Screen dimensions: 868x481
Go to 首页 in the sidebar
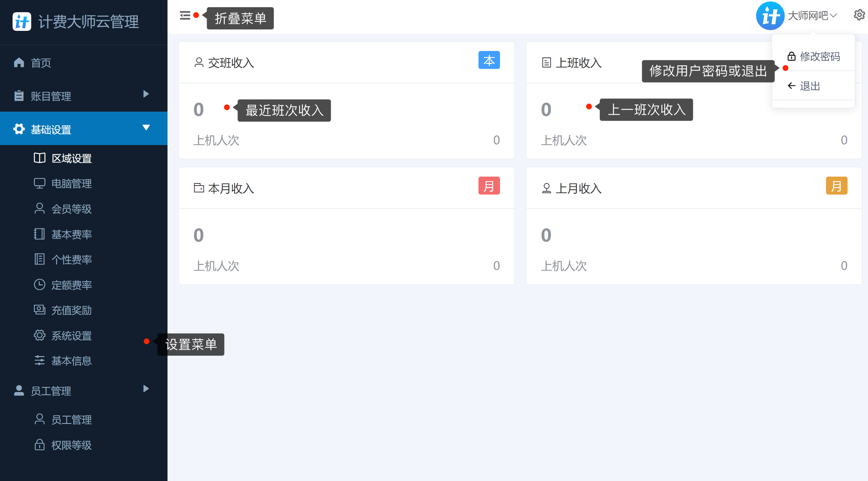(x=84, y=62)
